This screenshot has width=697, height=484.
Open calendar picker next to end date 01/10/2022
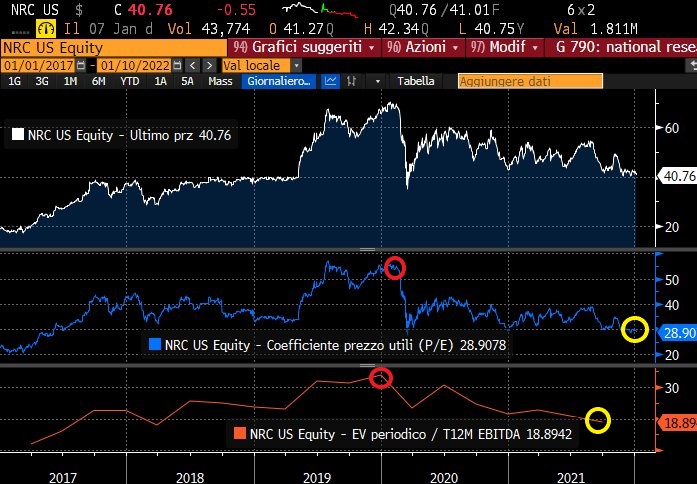coord(177,66)
